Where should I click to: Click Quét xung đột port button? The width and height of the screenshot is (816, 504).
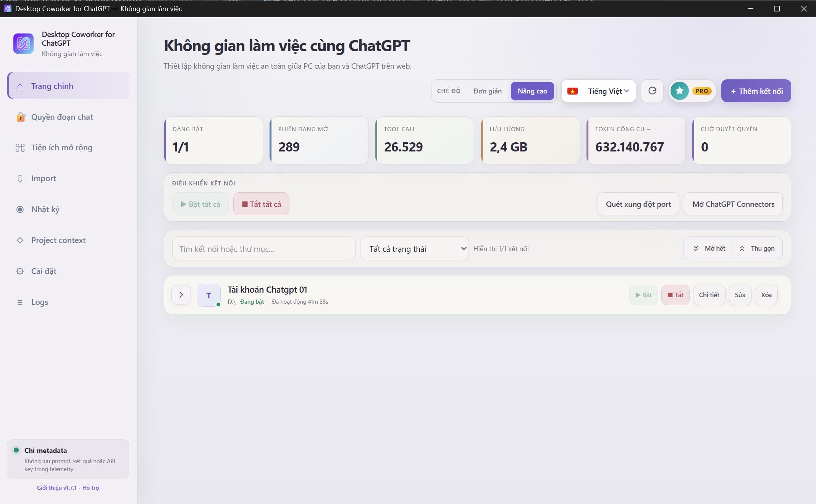(x=638, y=204)
